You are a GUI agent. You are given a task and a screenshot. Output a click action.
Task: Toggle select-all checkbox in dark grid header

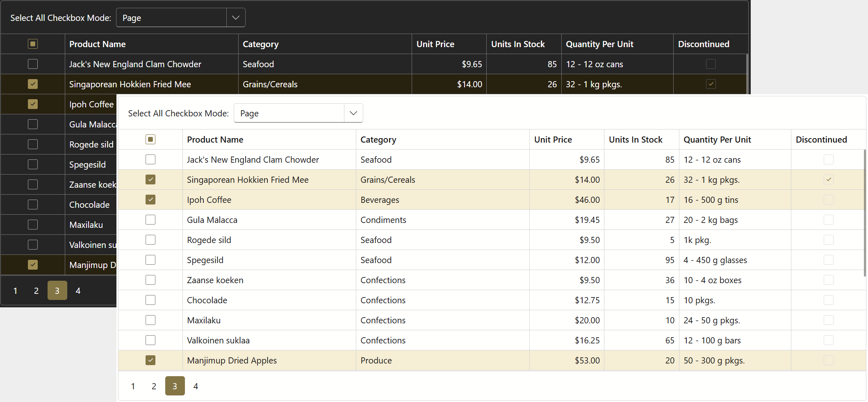[x=33, y=44]
